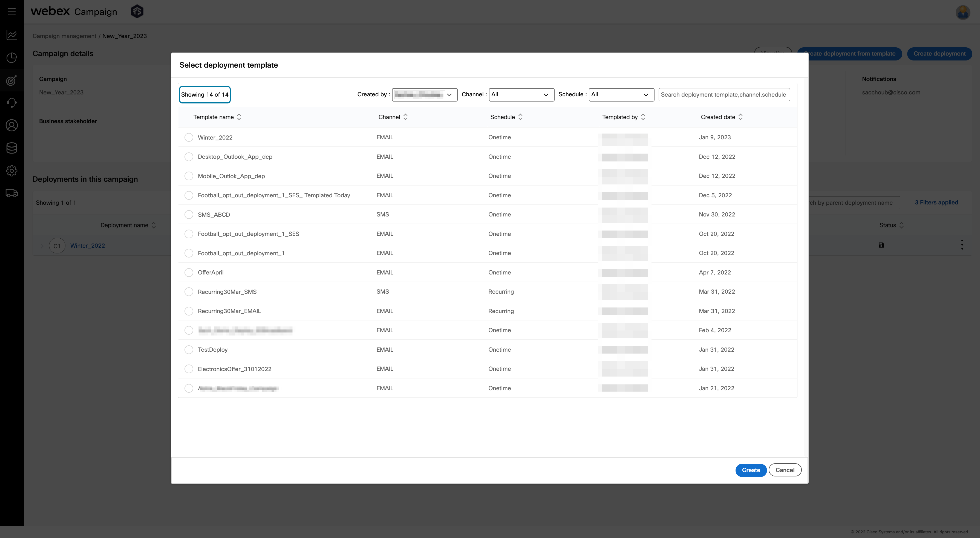Select the SMS_ABCD template radio button
The width and height of the screenshot is (980, 538).
pos(189,215)
